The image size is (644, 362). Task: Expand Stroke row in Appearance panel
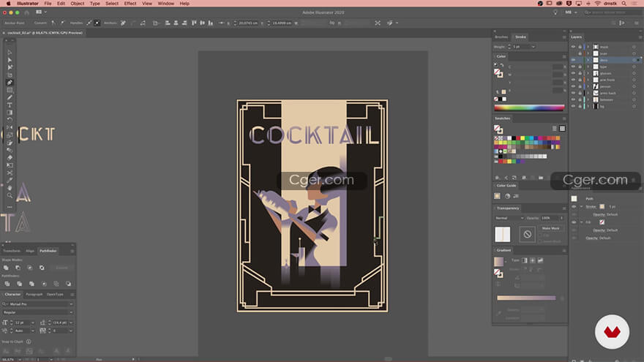(x=581, y=206)
